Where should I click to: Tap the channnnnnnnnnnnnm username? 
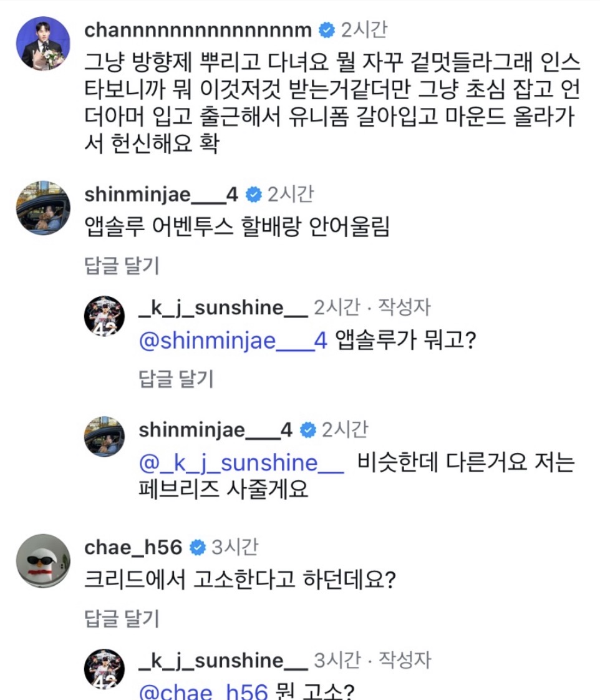(x=198, y=29)
